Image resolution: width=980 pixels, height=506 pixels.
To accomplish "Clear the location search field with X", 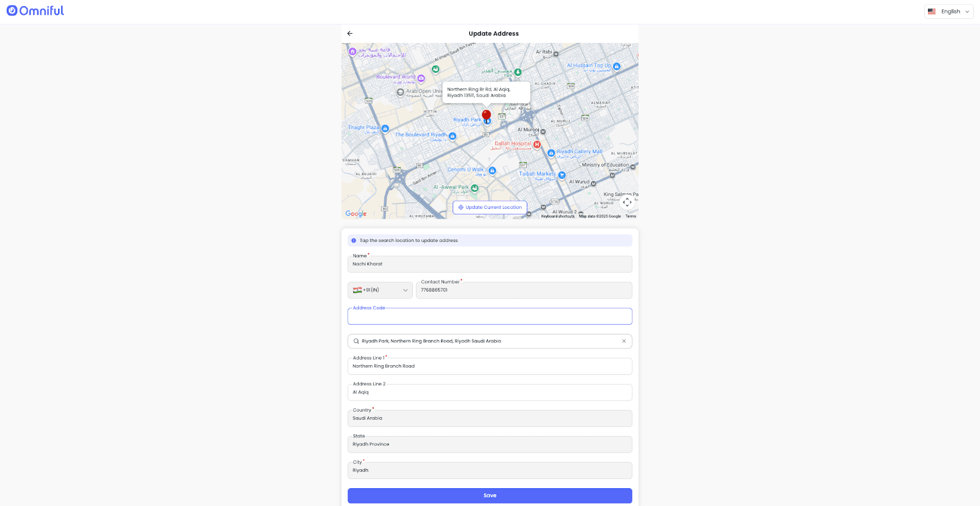I will (x=624, y=341).
